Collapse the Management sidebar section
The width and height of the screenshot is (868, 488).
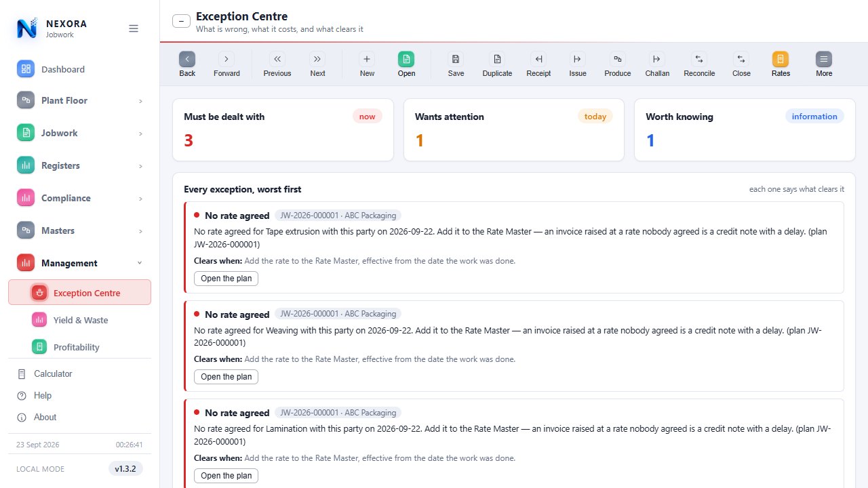(80, 263)
